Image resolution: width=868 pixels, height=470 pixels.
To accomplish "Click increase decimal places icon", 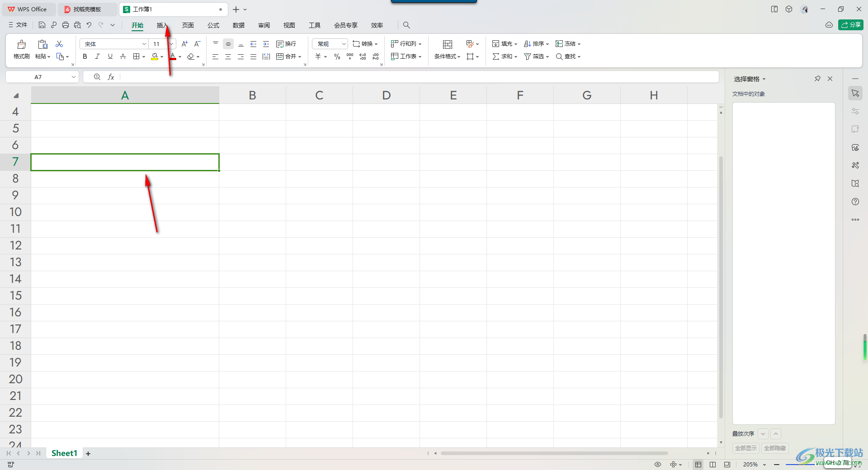I will (x=363, y=56).
